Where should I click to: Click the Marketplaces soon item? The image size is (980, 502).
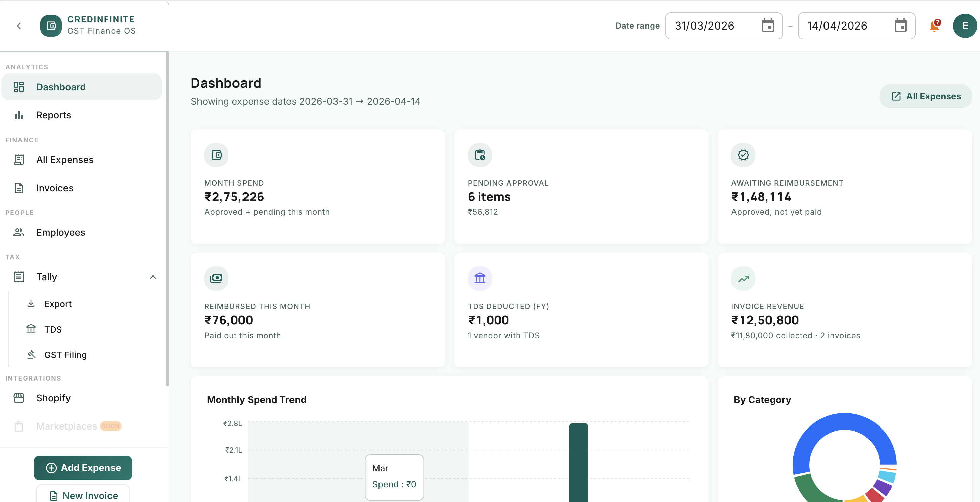click(82, 426)
